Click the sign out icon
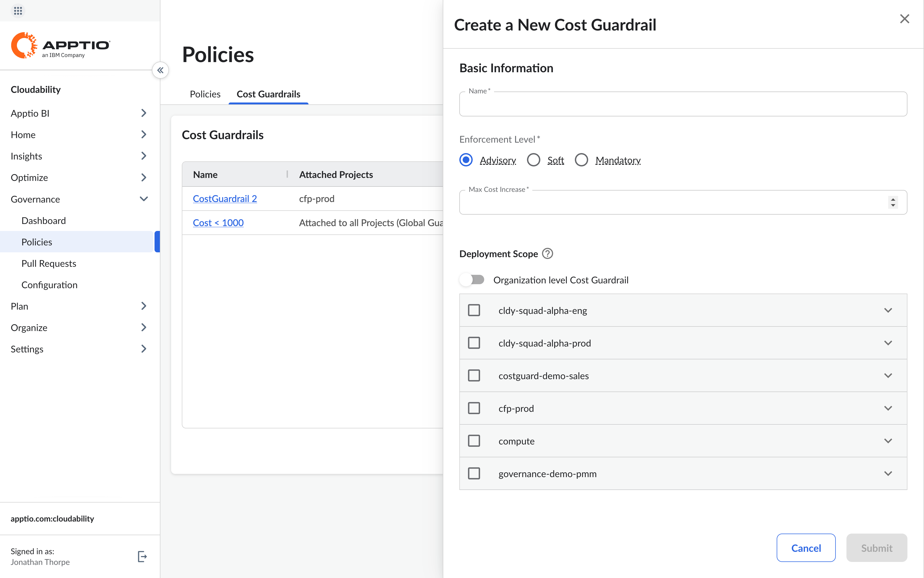The height and width of the screenshot is (578, 924). click(x=142, y=557)
